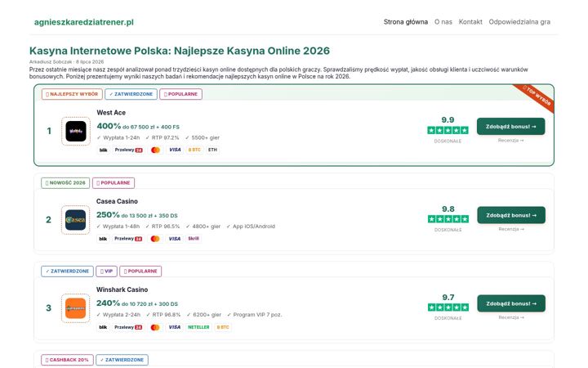This screenshot has width=588, height=368.
Task: Click the 9.9 rating score
Action: pos(448,119)
